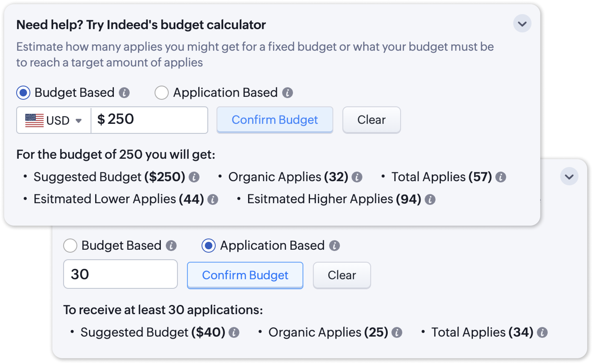This screenshot has height=364, width=593.
Task: Select Application Based radio in upper calculator
Action: [x=162, y=93]
